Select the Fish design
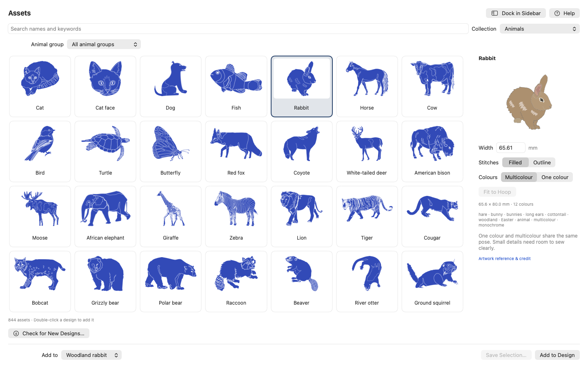This screenshot has height=368, width=588. (x=236, y=86)
